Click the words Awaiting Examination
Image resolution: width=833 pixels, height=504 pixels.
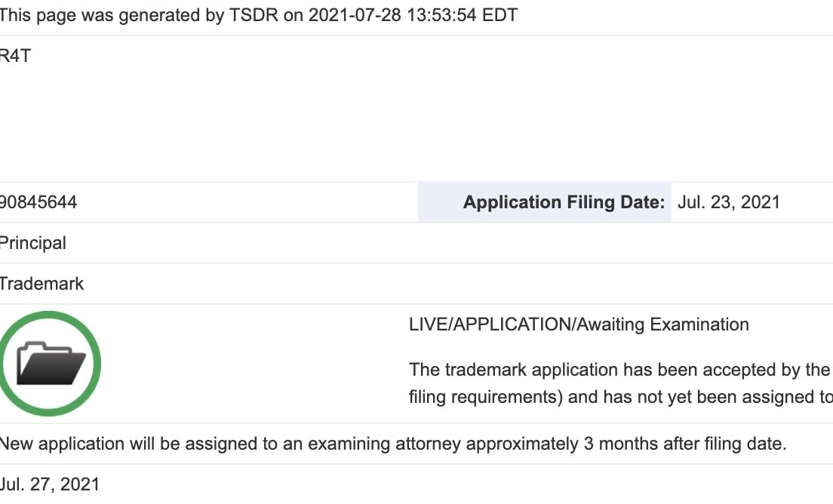pyautogui.click(x=662, y=324)
